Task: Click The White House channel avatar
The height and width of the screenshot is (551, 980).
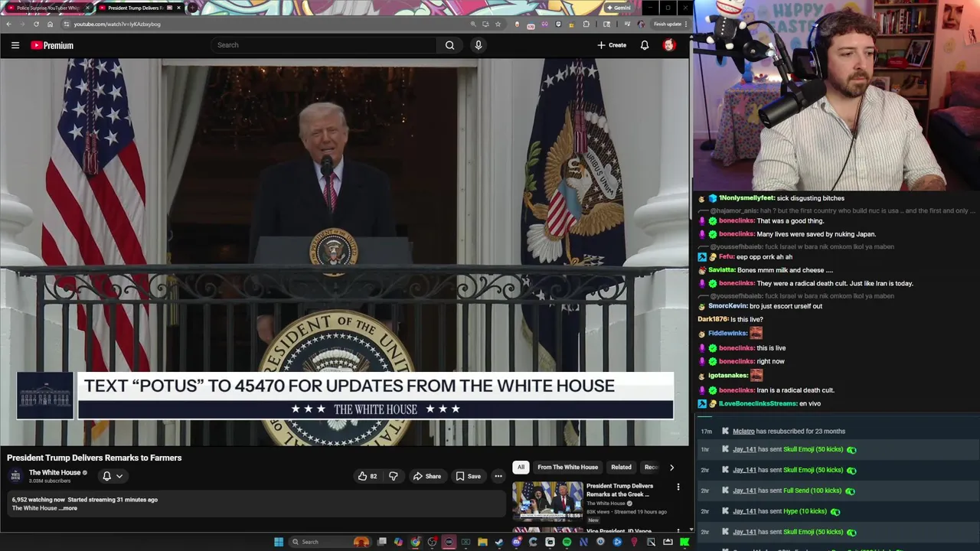Action: 15,476
